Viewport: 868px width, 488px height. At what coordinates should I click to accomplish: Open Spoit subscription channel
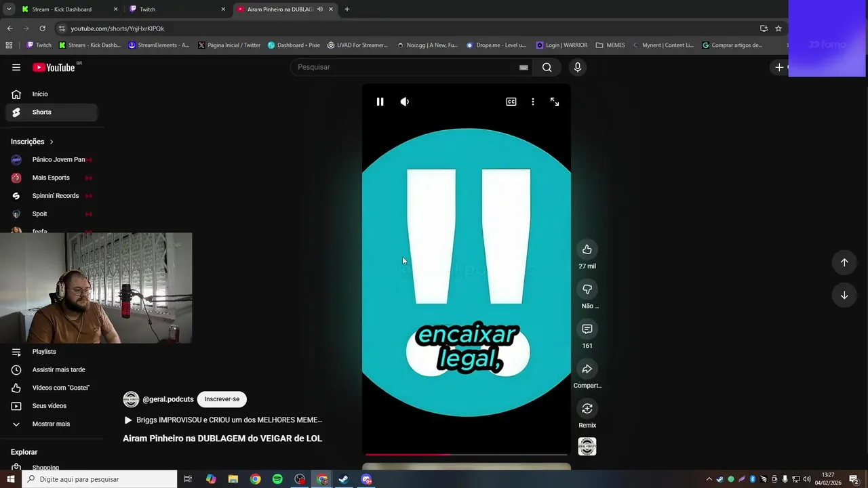tap(52, 214)
